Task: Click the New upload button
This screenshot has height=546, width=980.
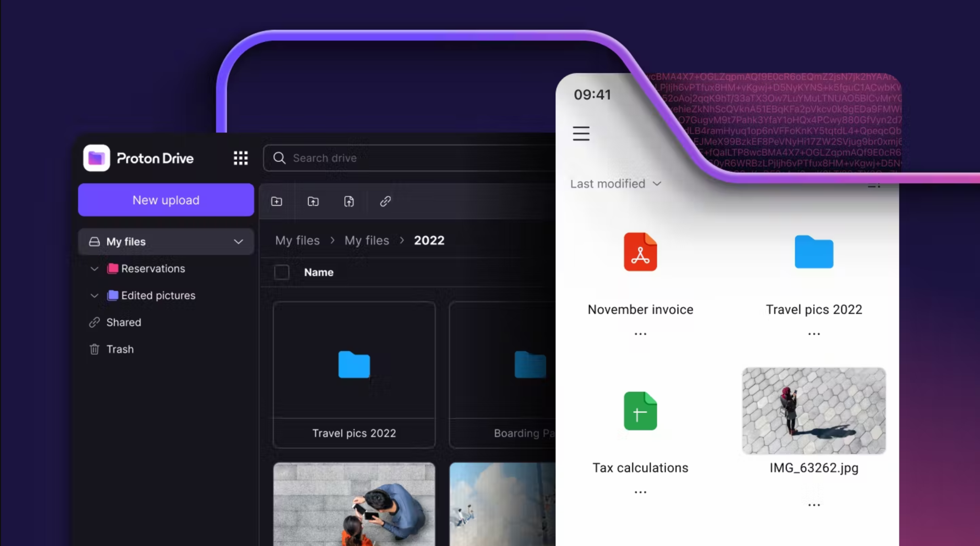Action: (165, 200)
